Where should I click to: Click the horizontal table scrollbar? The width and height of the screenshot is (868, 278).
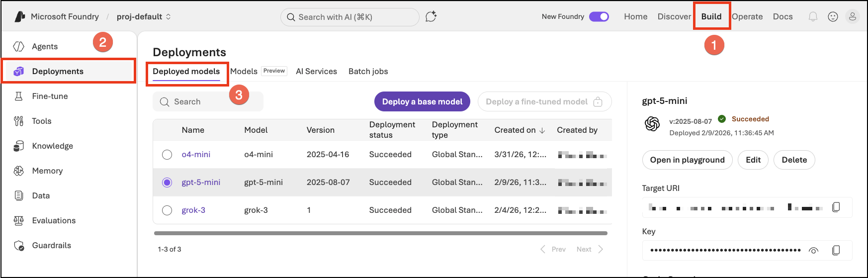[x=381, y=233]
